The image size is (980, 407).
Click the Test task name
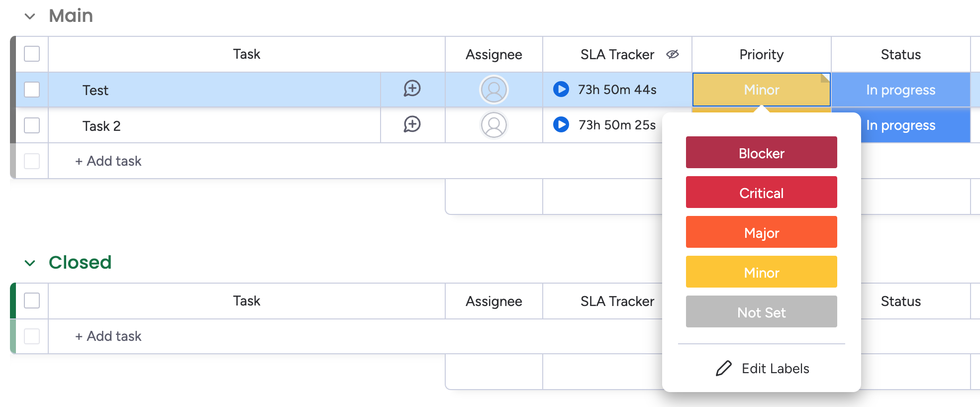95,90
